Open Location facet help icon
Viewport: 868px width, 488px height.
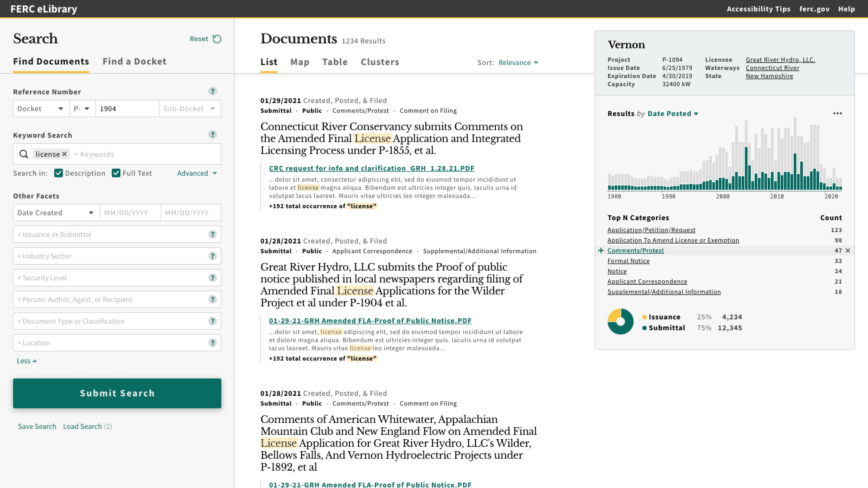coord(212,343)
